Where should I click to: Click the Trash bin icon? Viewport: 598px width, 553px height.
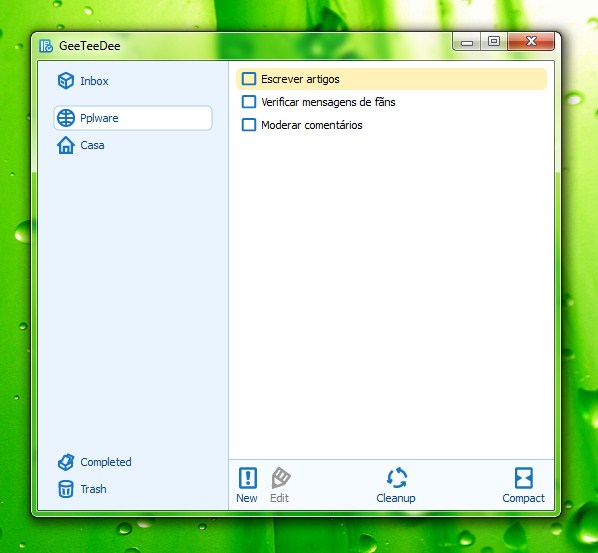66,489
